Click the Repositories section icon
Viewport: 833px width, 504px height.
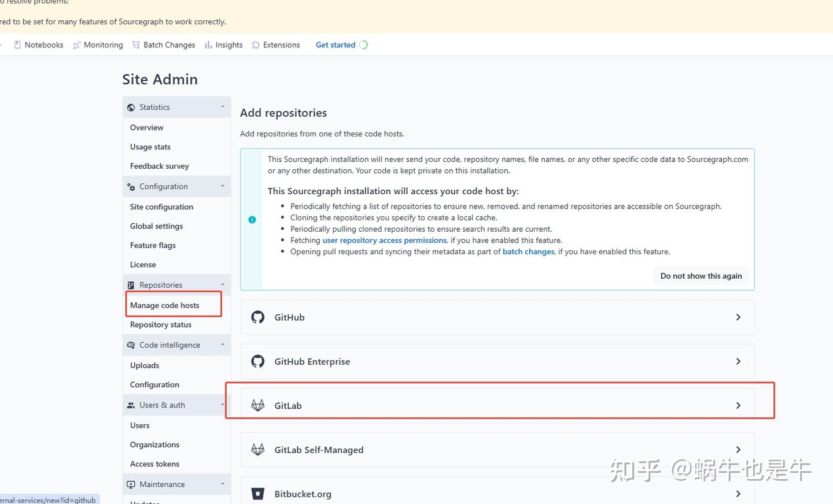coord(131,285)
